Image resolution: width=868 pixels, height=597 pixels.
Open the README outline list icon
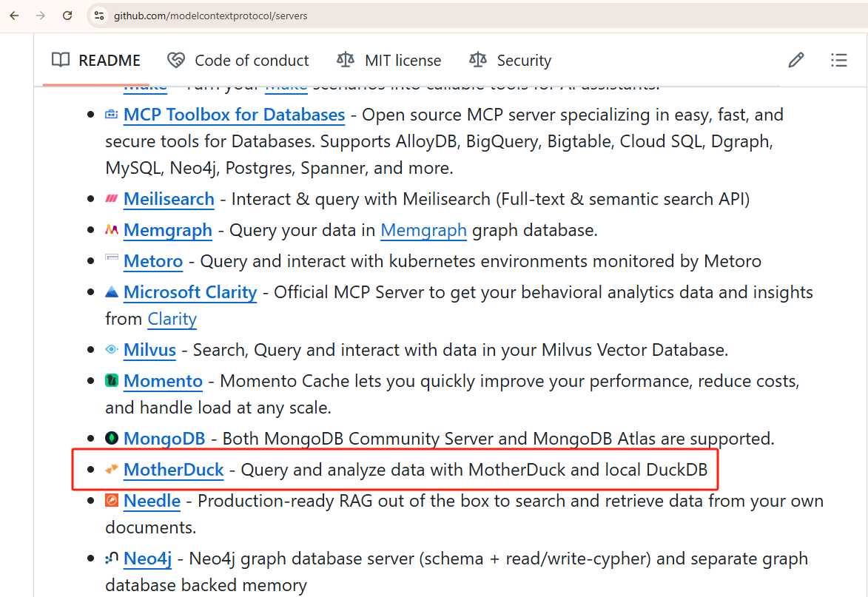(839, 61)
